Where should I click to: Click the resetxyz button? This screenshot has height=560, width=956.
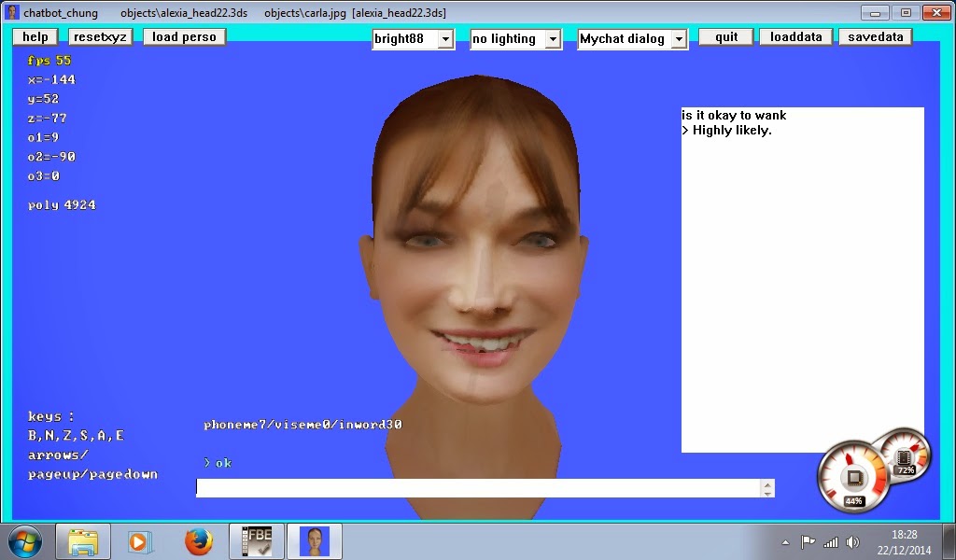click(100, 37)
